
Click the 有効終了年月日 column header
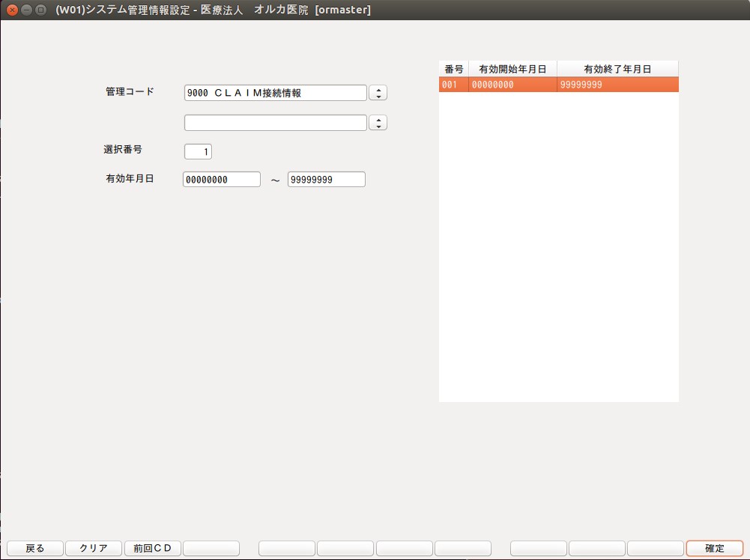click(617, 69)
